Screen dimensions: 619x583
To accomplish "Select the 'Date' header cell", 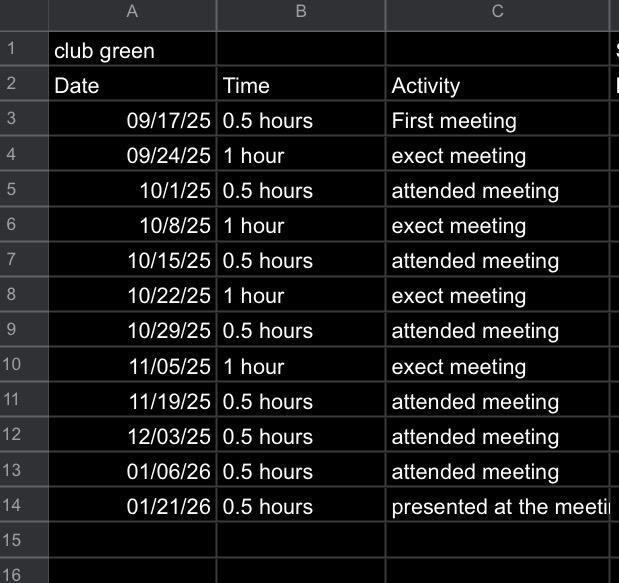I will click(x=132, y=85).
